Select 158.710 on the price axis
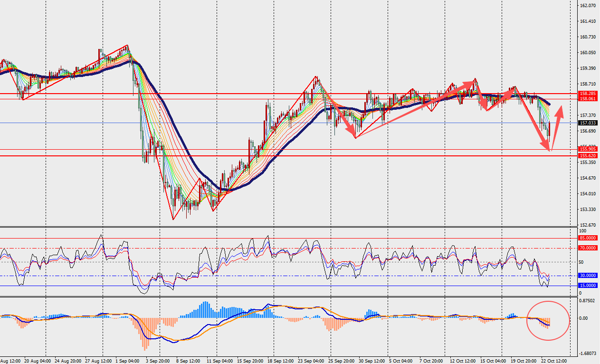This screenshot has width=600, height=364. click(x=588, y=84)
